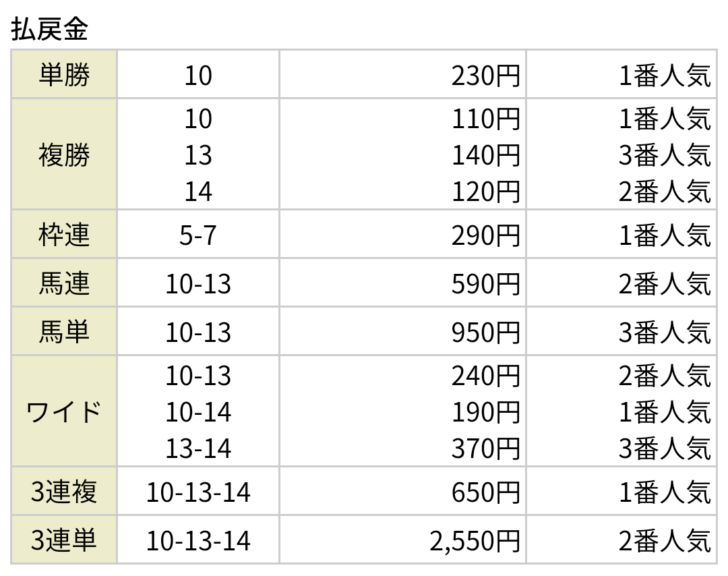Screen dimensions: 728x576
Task: Select the 140円 place payout
Action: pyautogui.click(x=485, y=154)
